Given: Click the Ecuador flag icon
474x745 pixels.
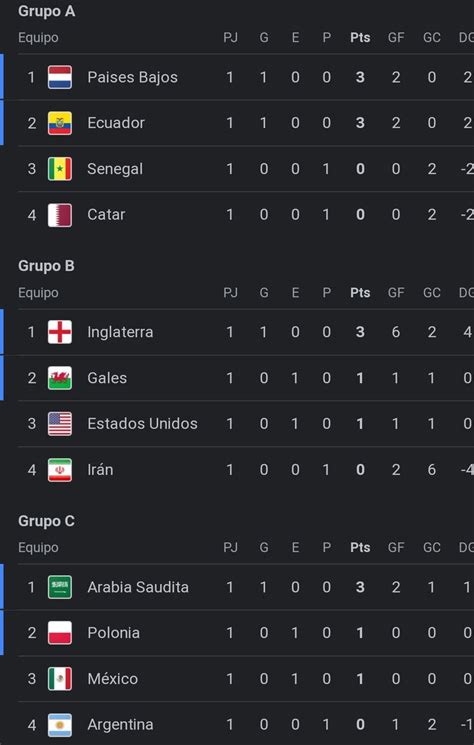Looking at the screenshot, I should pyautogui.click(x=60, y=123).
